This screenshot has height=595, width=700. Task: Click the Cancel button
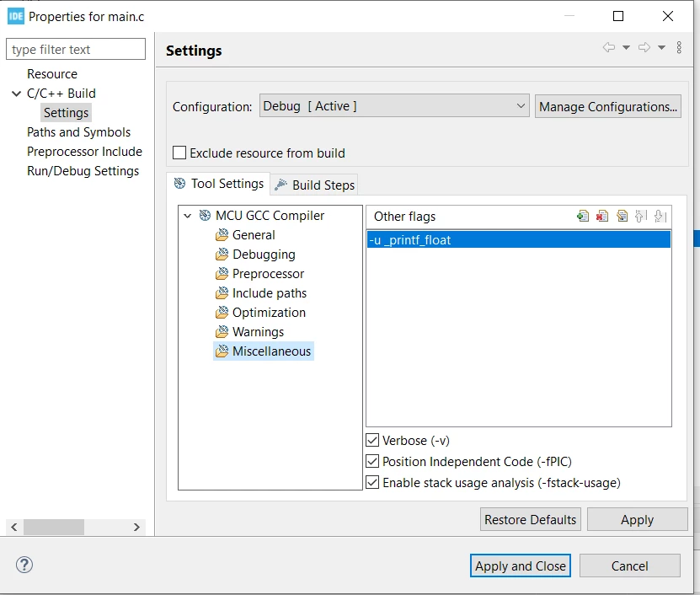tap(630, 566)
